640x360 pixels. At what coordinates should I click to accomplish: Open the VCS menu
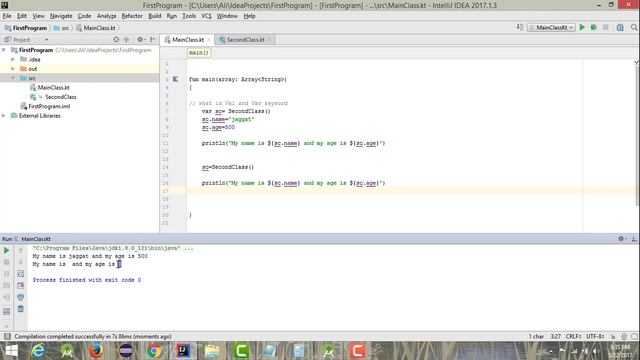[206, 16]
